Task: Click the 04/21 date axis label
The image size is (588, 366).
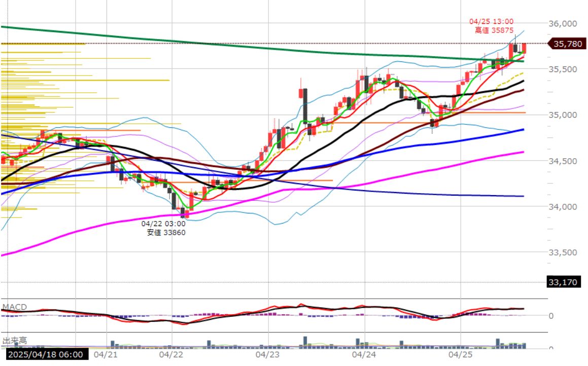Action: tap(106, 354)
